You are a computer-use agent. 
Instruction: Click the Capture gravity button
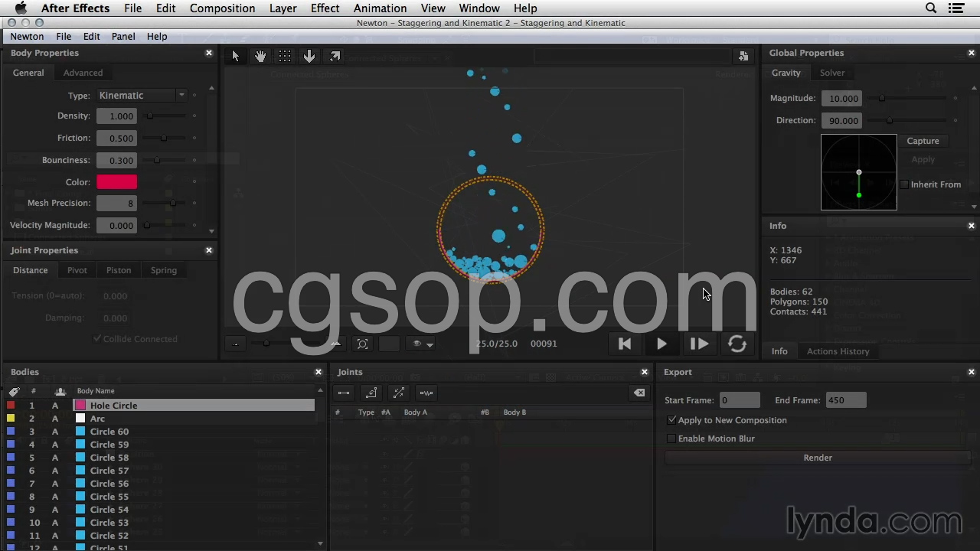coord(923,141)
